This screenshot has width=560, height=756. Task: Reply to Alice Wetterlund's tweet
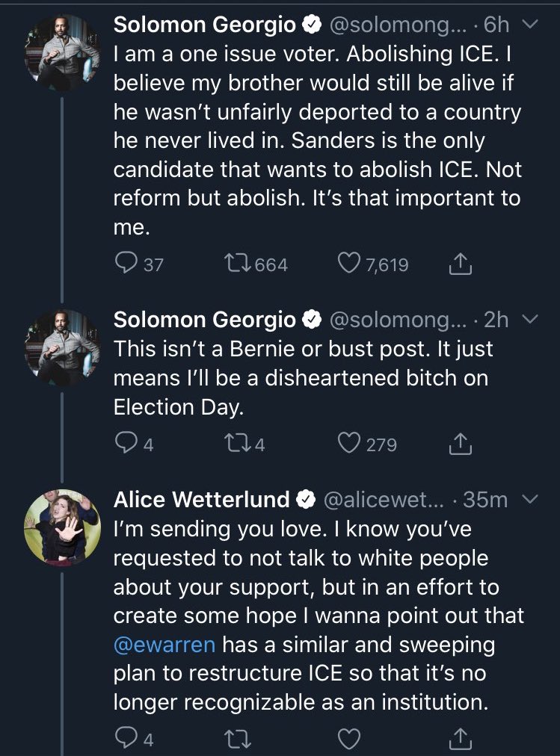point(126,740)
